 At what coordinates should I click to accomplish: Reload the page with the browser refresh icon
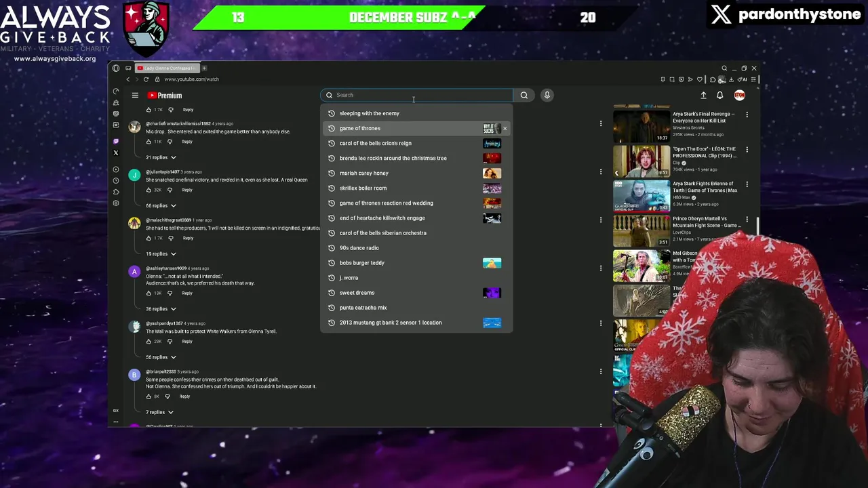tap(146, 79)
